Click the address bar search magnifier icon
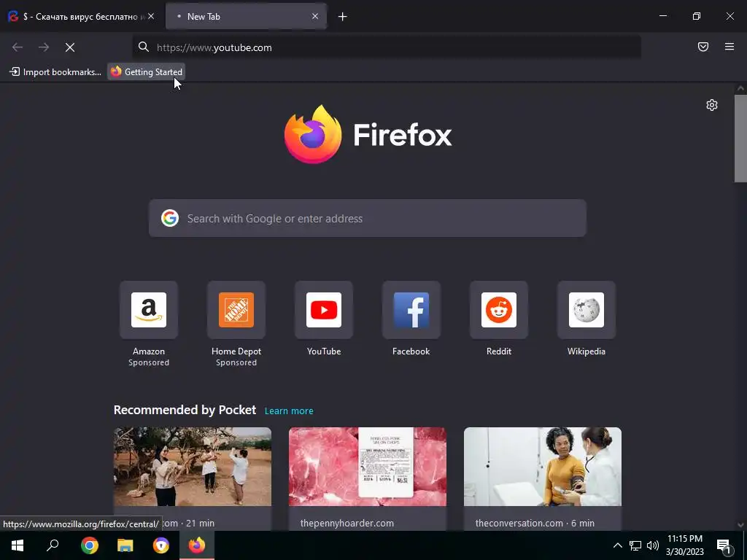This screenshot has width=747, height=560. 144,47
